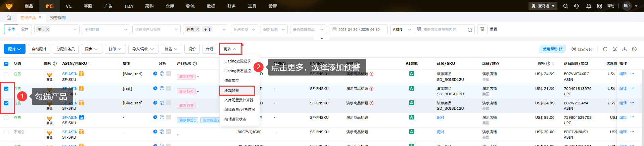Open the 使用帮助 button

(553, 49)
